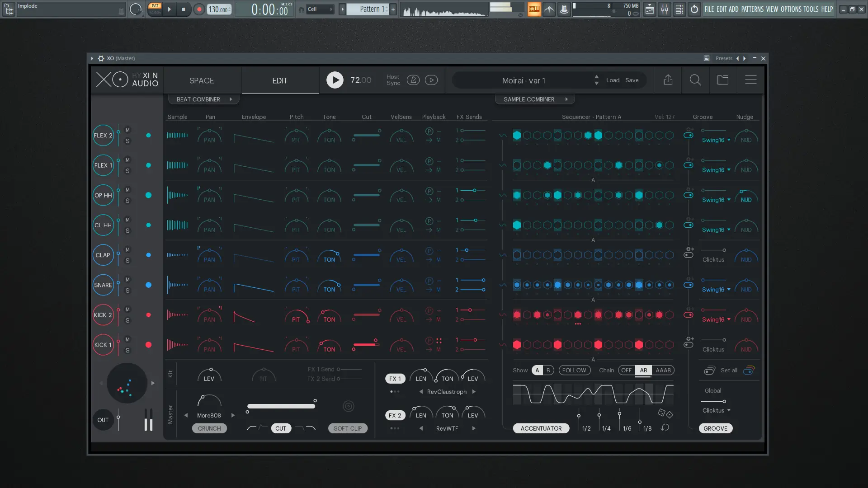The width and height of the screenshot is (868, 488).
Task: Expand the SAMPLE COMBINER panel
Action: (534, 99)
